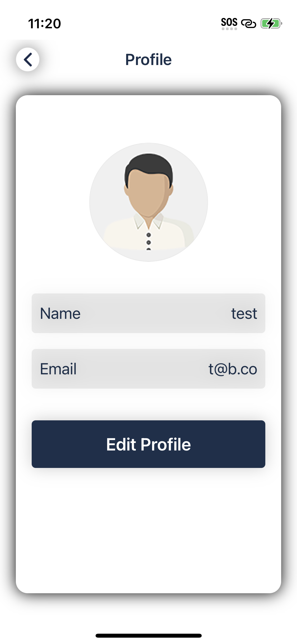Screen dimensions: 297x644
Task: Tap the 11:20 clock in status bar
Action: point(44,24)
